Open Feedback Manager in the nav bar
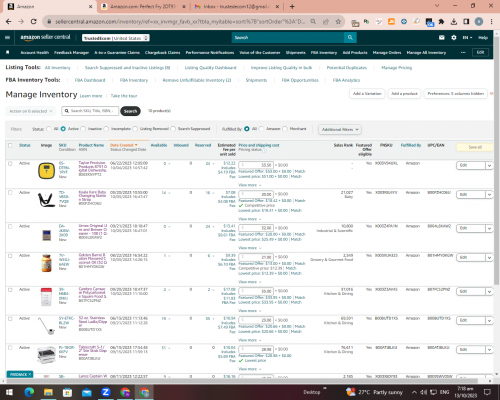Screen dimensions: 500x400 (x=71, y=52)
